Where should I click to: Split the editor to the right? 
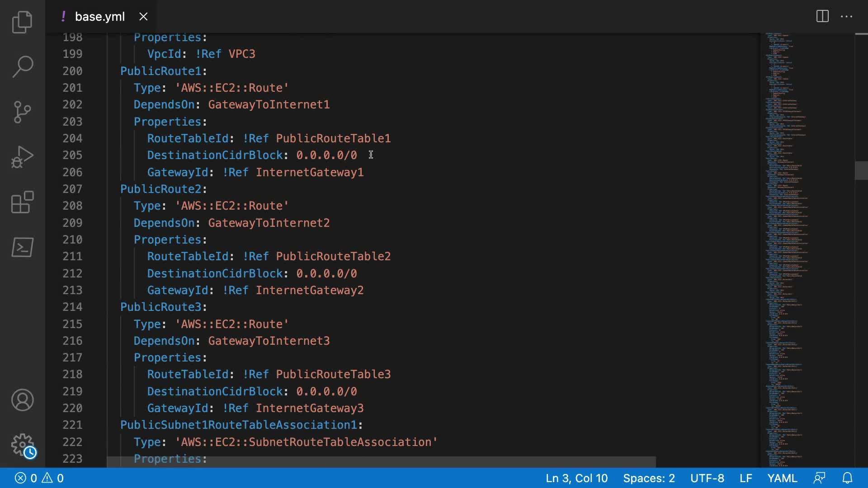(x=822, y=16)
